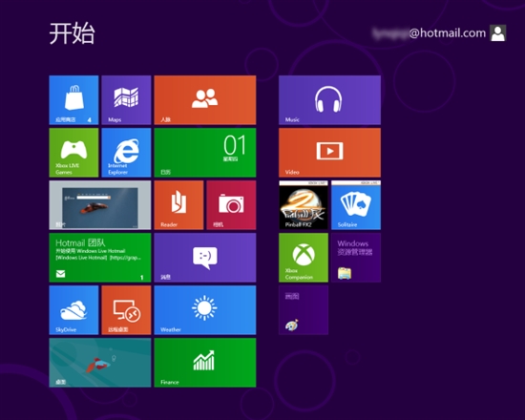Screen dimensions: 525x420
Task: Open the Photos tile with fish picture
Action: click(100, 205)
